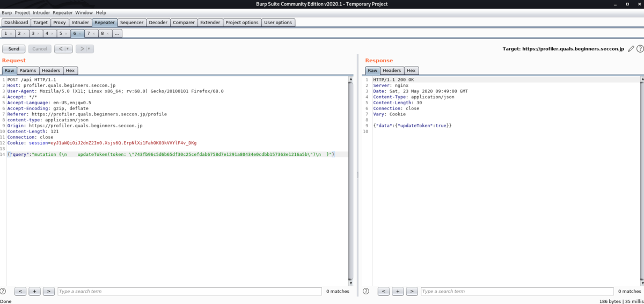This screenshot has height=304, width=644.
Task: Close Repeater tab 2 with its x
Action: (25, 33)
